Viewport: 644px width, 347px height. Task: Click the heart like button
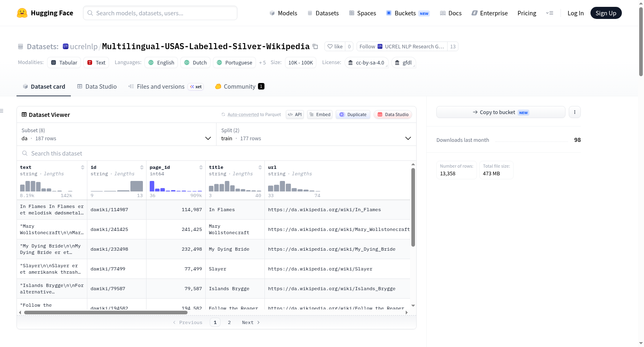[335, 47]
